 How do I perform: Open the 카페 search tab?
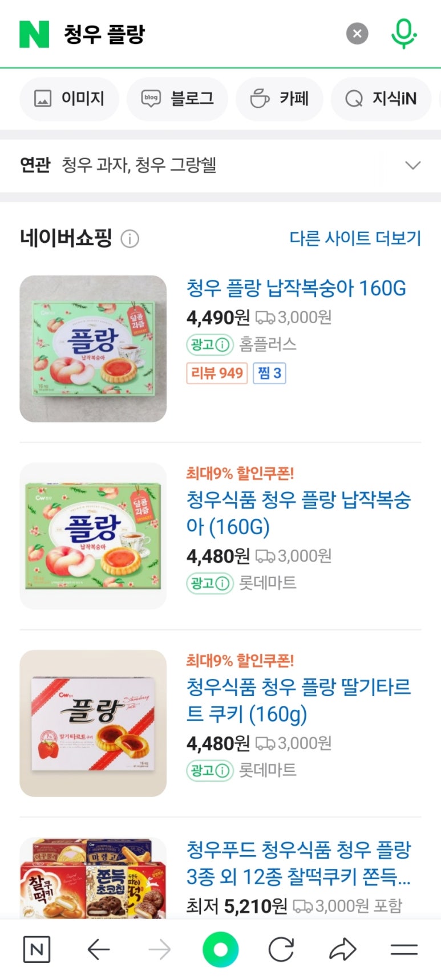point(280,99)
